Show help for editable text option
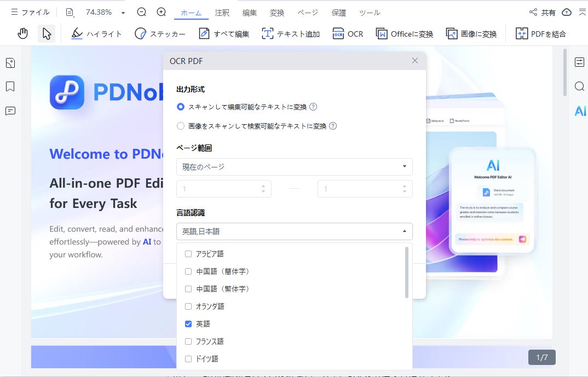 (x=313, y=107)
